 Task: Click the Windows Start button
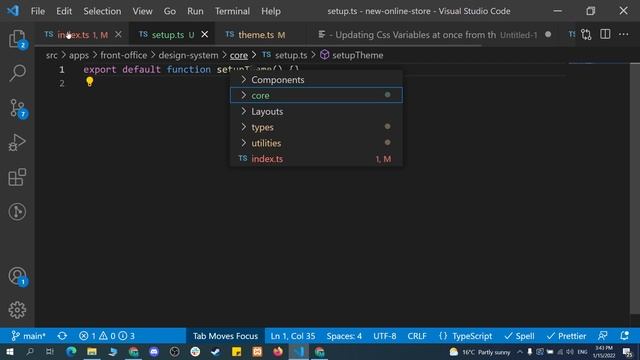point(9,351)
